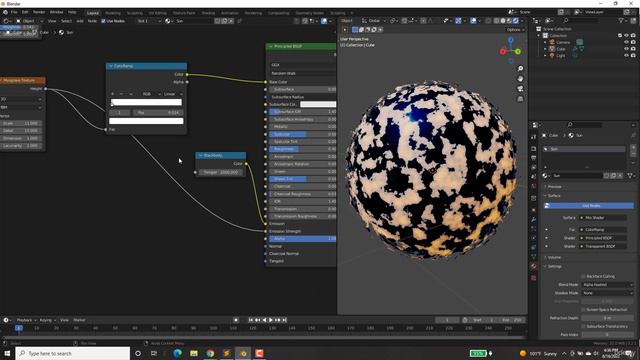The image size is (640, 360).
Task: Click the Mix Shader surface field
Action: point(603,218)
